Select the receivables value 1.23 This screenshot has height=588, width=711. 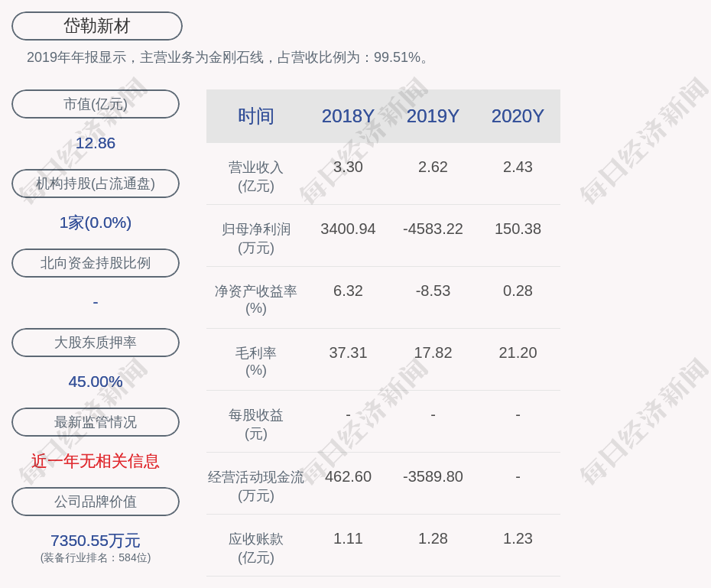518,538
